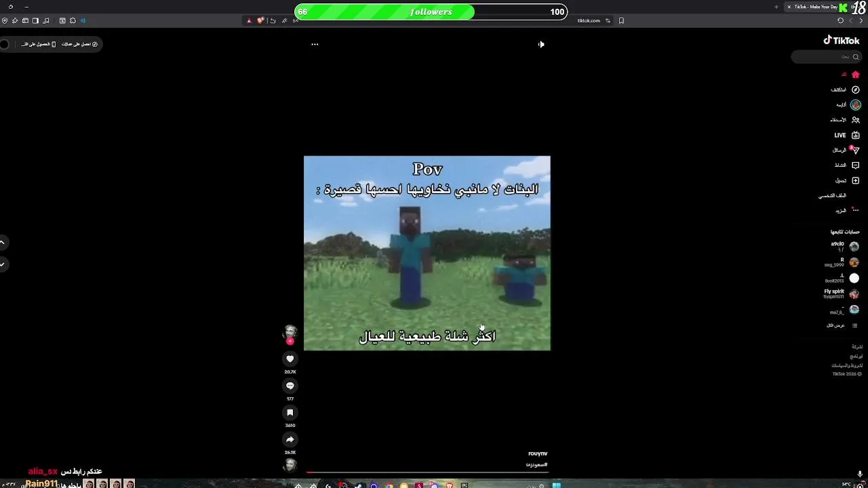The width and height of the screenshot is (868, 488).
Task: Open the comments bubble icon
Action: pos(290,386)
